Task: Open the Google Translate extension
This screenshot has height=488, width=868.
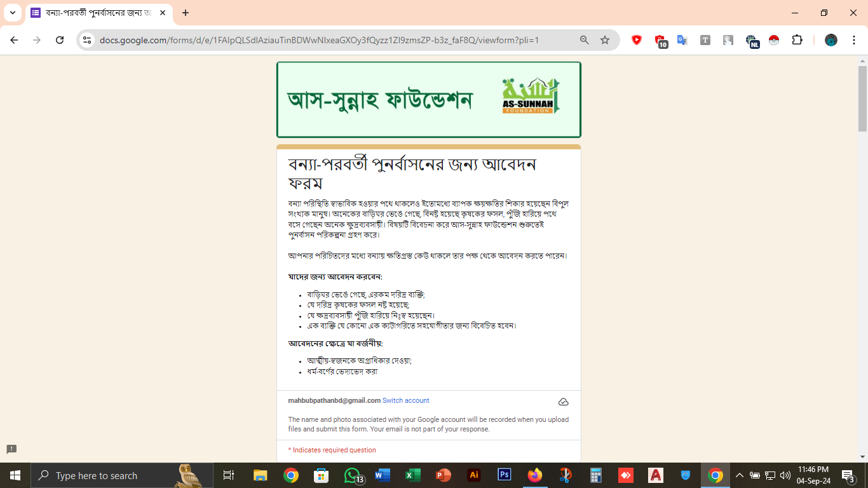Action: tap(682, 40)
